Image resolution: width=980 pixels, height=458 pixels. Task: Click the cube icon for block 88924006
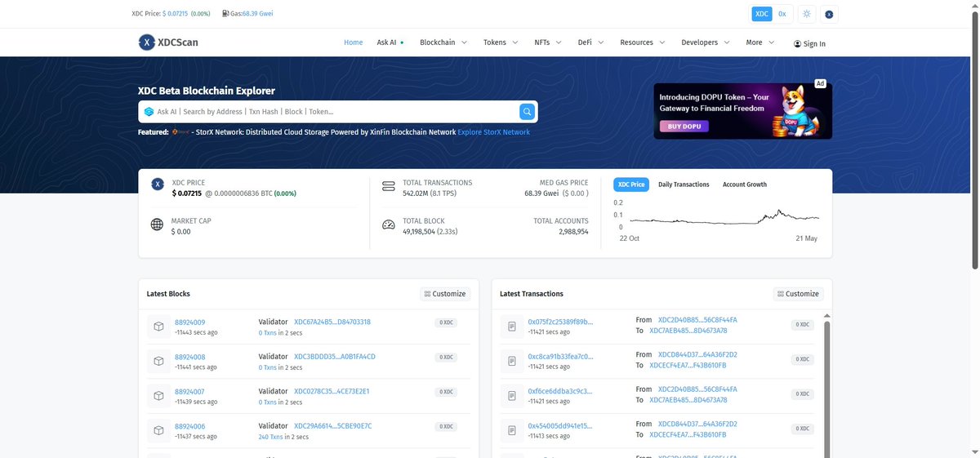(x=158, y=430)
